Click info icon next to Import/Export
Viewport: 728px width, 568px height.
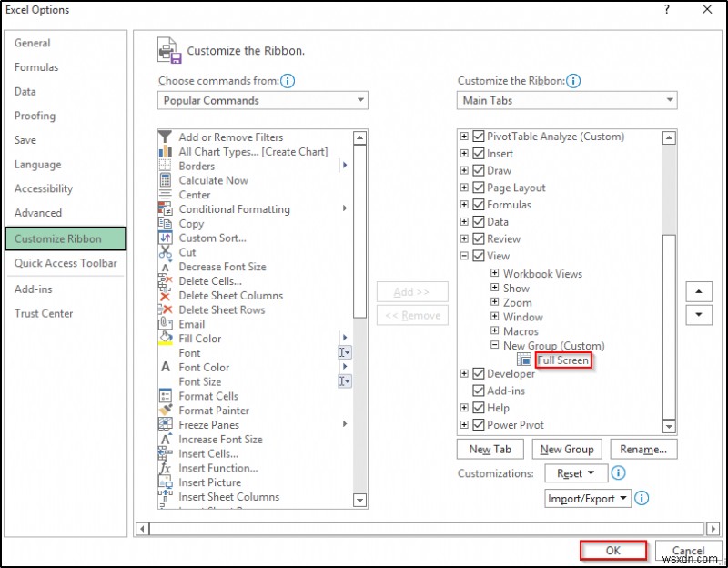642,498
